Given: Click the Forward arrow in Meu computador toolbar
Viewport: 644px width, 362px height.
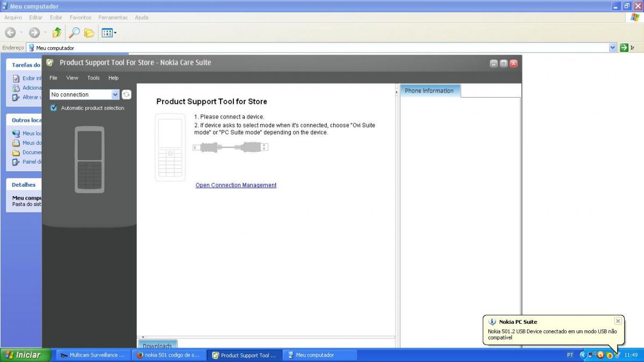Looking at the screenshot, I should pyautogui.click(x=34, y=33).
